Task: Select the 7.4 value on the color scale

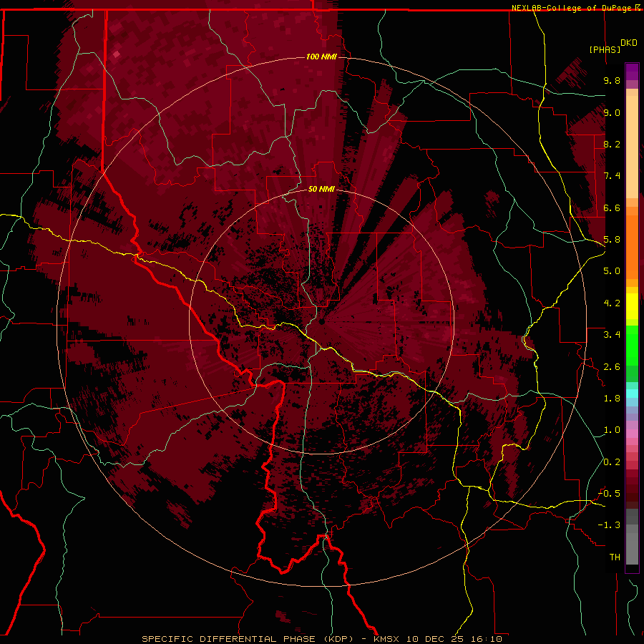Action: coord(612,176)
